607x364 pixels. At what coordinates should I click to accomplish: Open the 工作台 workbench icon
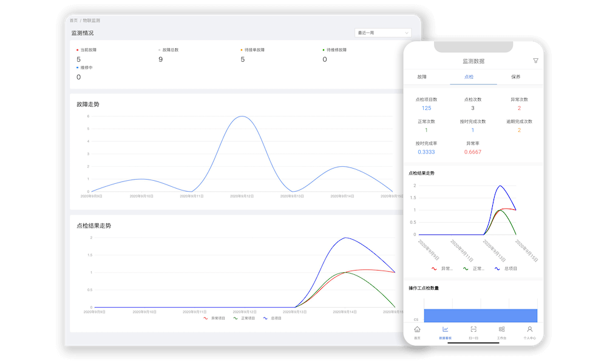(501, 331)
